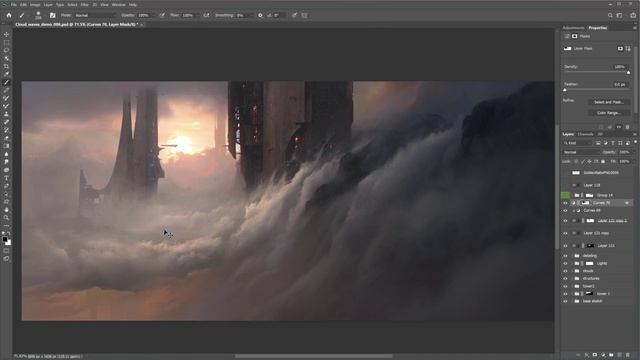Click Select and Mask button

click(x=609, y=102)
